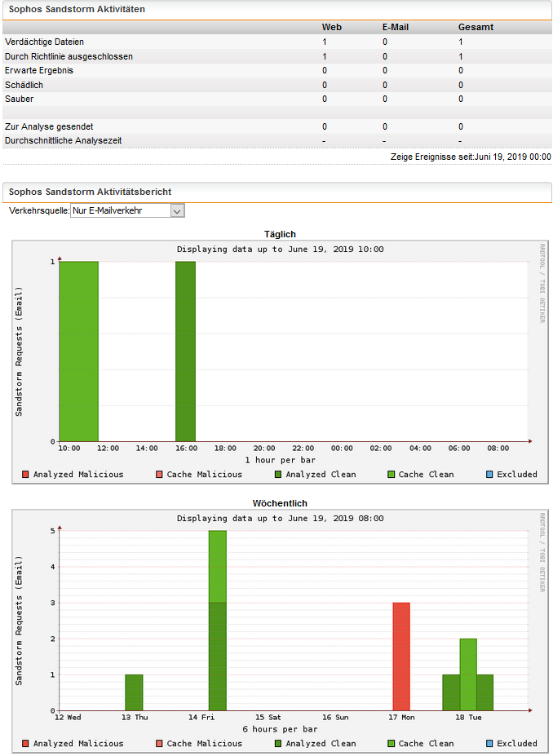Open the Verkehrsquelle dropdown showing Nur E-Mailverkehr
The height and width of the screenshot is (756, 553).
[127, 210]
